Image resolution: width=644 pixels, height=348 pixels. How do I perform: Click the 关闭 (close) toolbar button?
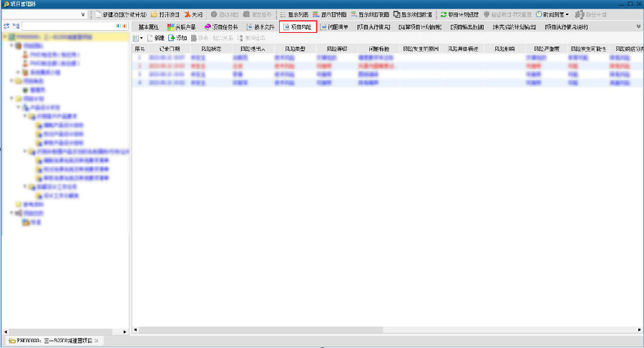193,14
